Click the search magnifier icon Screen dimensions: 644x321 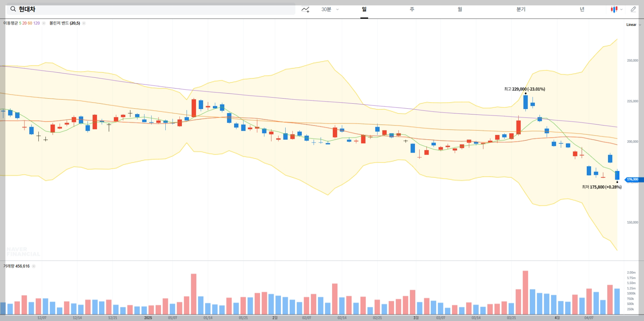pos(13,9)
